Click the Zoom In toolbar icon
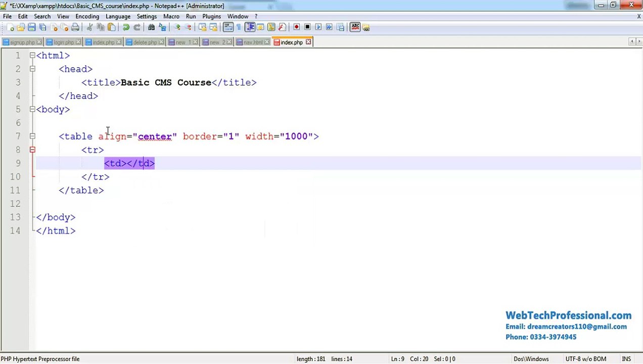Viewport: 643px width, 364px height. pos(177,27)
